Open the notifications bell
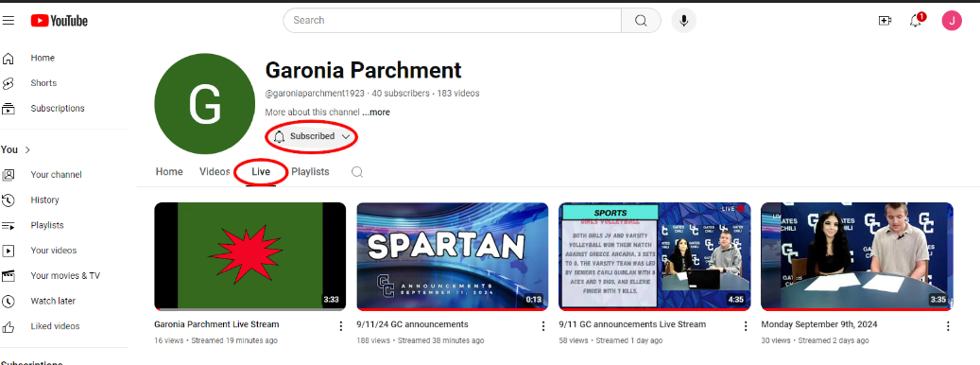 [x=917, y=21]
